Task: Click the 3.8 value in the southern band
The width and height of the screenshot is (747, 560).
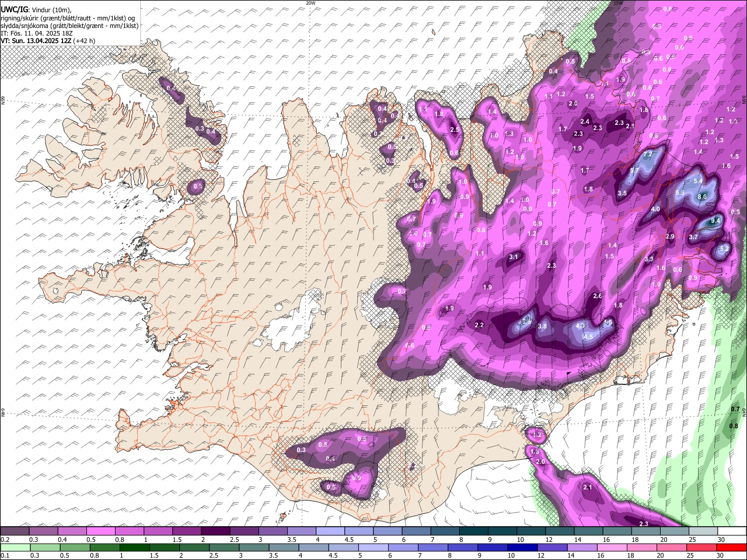Action: 542,326
